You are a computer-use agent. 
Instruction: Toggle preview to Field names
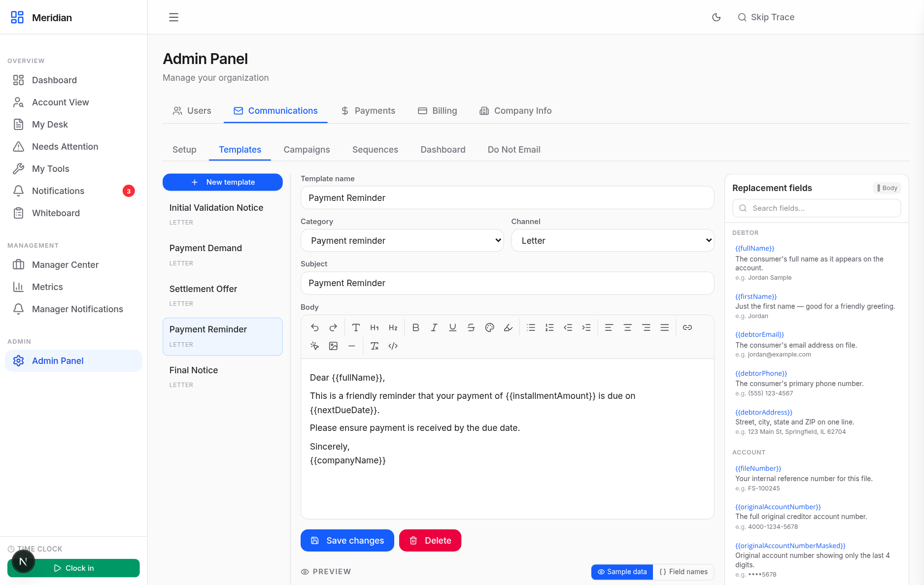(684, 572)
